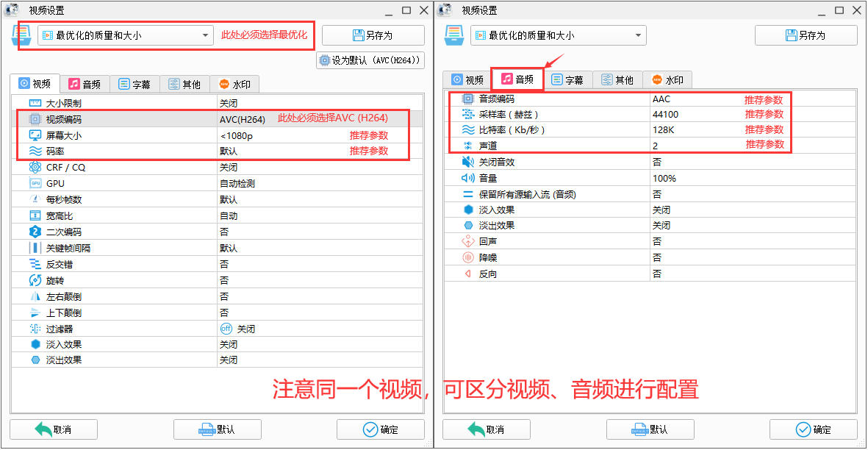Toggle the 二次编码 value 否
868x450 pixels.
coord(224,232)
